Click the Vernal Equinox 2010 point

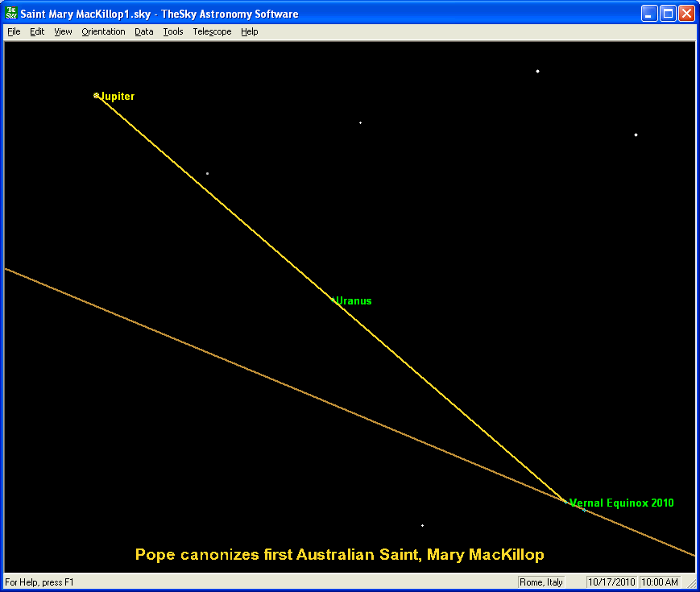pyautogui.click(x=566, y=503)
